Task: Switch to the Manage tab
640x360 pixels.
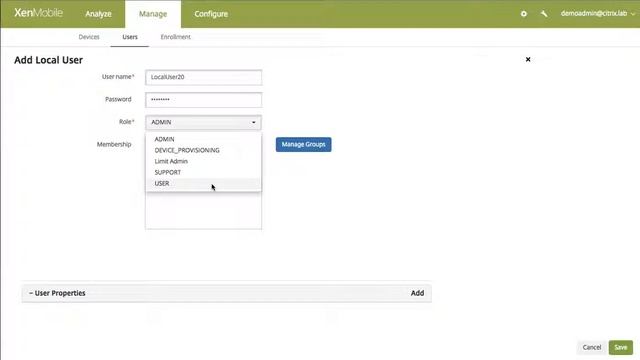Action: [153, 14]
